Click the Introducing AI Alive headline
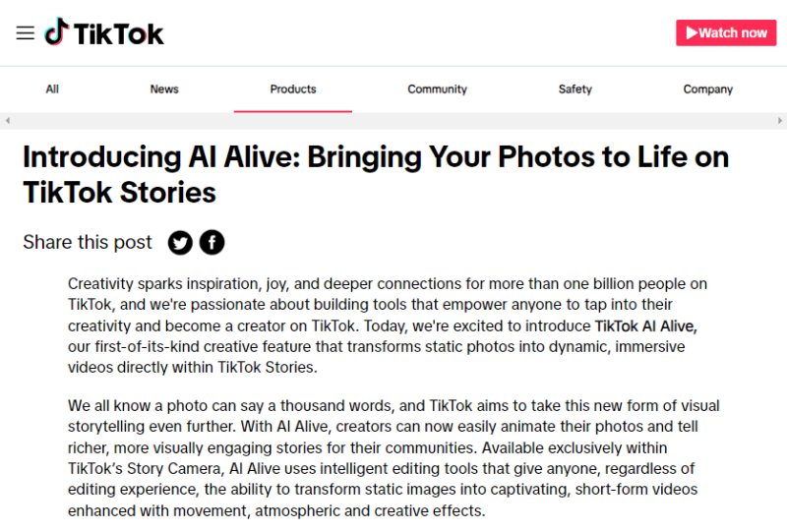The image size is (787, 532). [x=376, y=173]
